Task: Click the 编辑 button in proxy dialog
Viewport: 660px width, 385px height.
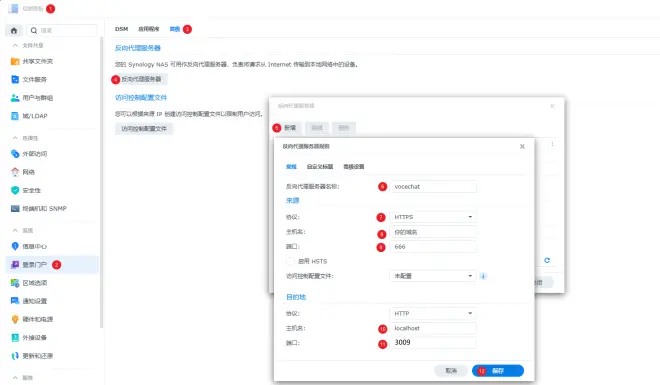Action: [x=317, y=128]
